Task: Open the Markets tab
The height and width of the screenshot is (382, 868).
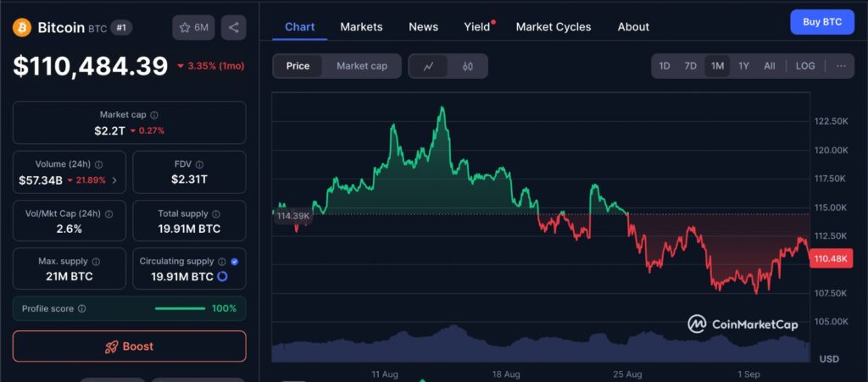Action: tap(361, 26)
